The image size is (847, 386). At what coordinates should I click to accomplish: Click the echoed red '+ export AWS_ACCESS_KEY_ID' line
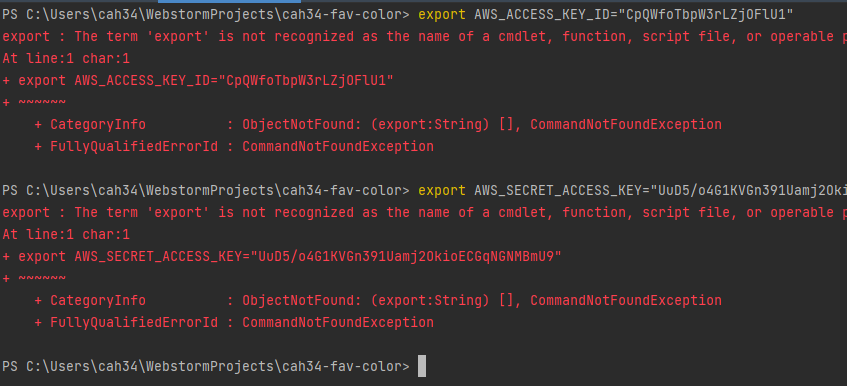tap(198, 80)
